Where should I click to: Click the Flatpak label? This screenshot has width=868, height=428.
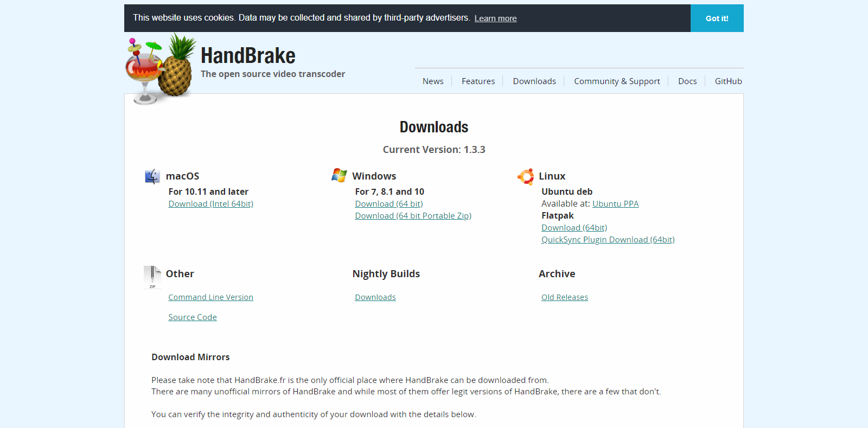click(557, 216)
